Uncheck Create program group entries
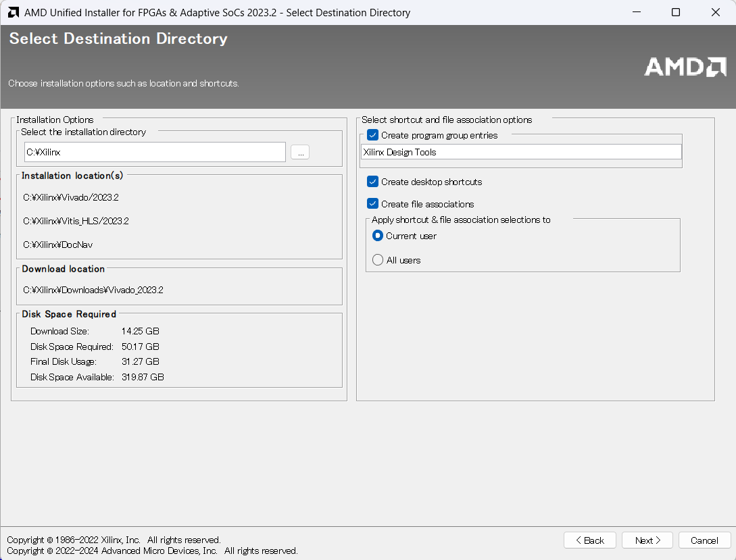Screen dimensions: 736x560 (x=372, y=135)
